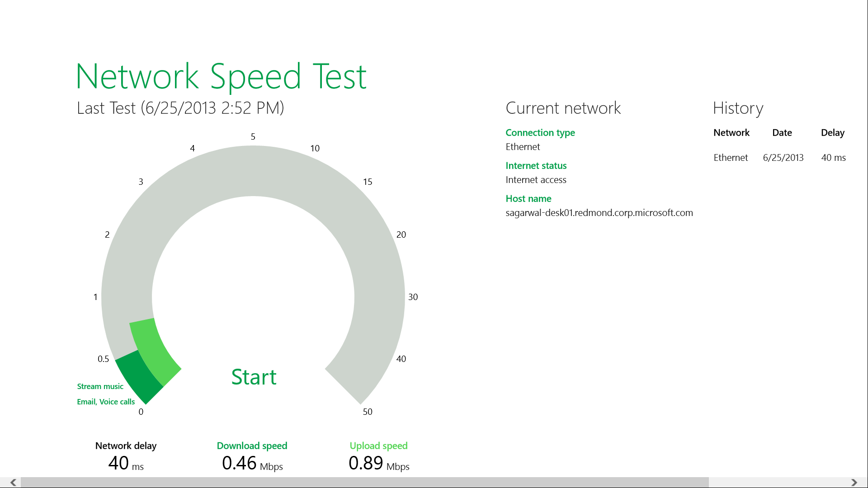Click the Date column header
This screenshot has width=868, height=488.
(782, 132)
